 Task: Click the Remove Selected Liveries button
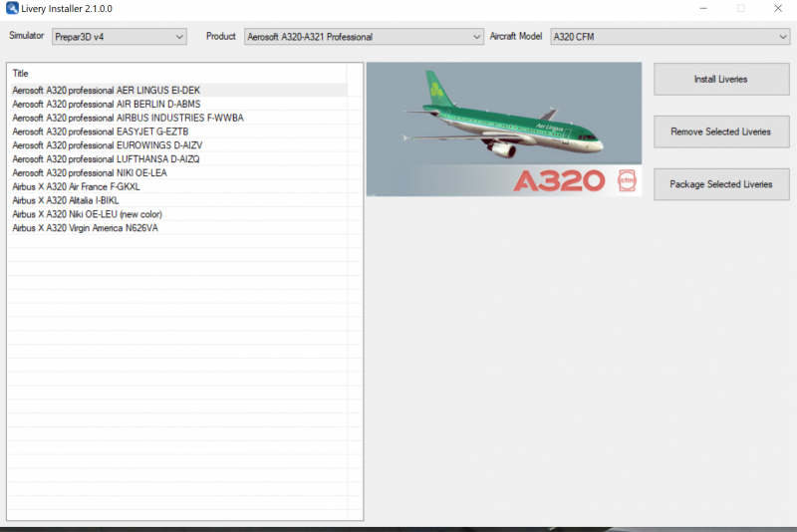pos(721,132)
